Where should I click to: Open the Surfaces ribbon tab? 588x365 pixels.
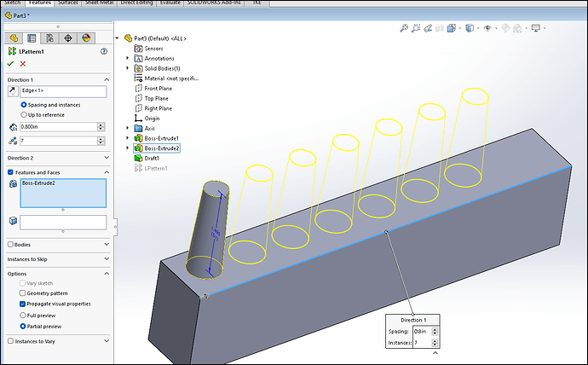pyautogui.click(x=68, y=3)
